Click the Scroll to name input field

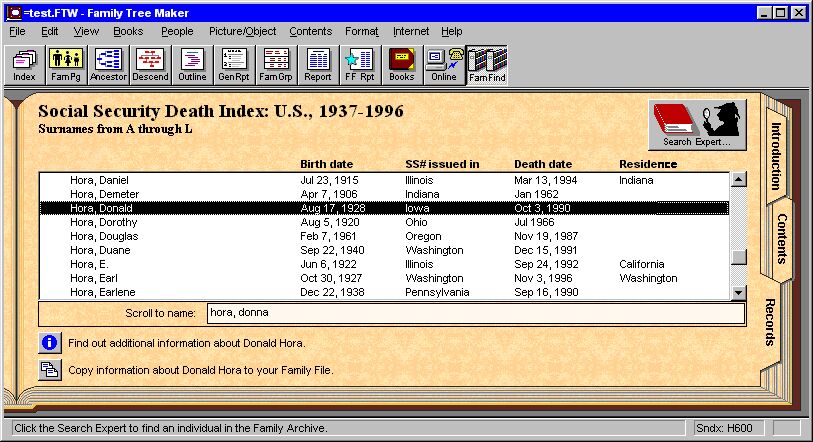coord(475,313)
